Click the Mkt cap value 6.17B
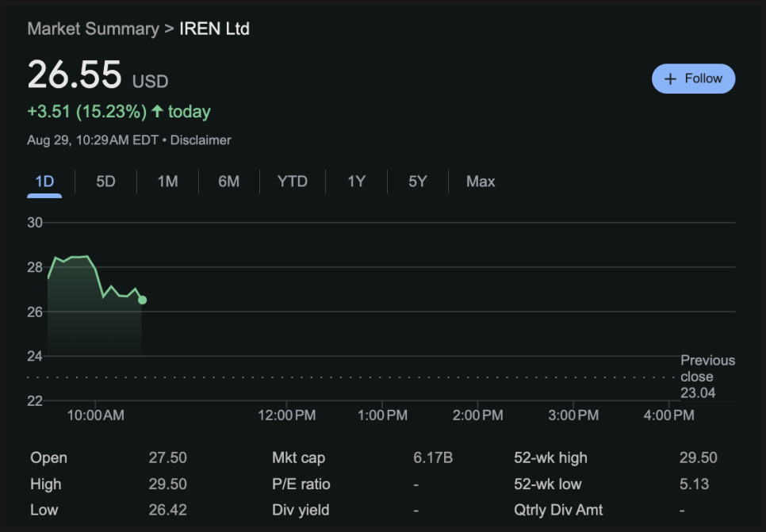The height and width of the screenshot is (532, 766). pyautogui.click(x=433, y=457)
